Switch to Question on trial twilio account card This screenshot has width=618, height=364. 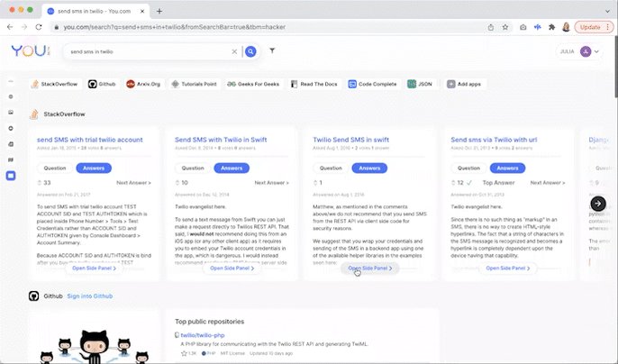click(x=55, y=168)
